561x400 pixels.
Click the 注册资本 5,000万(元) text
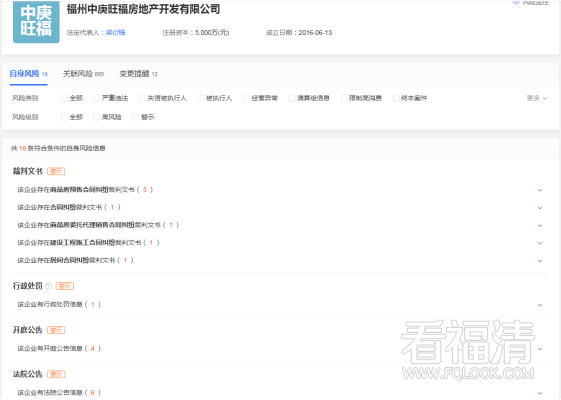coord(196,33)
